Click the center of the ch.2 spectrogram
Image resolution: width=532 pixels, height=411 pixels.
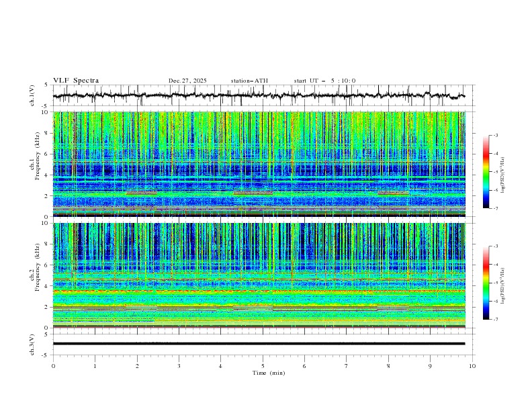(262, 275)
